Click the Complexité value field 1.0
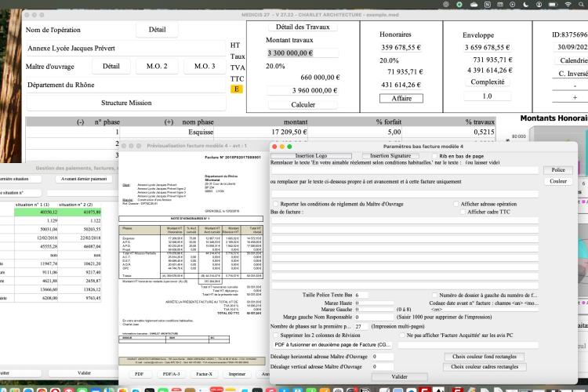 (x=487, y=96)
